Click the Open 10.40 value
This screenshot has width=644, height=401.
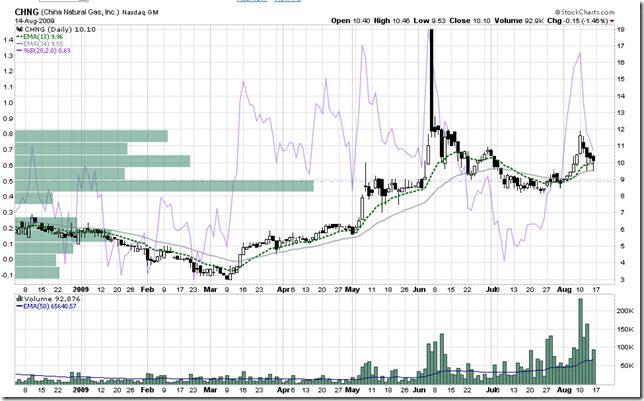[351, 21]
